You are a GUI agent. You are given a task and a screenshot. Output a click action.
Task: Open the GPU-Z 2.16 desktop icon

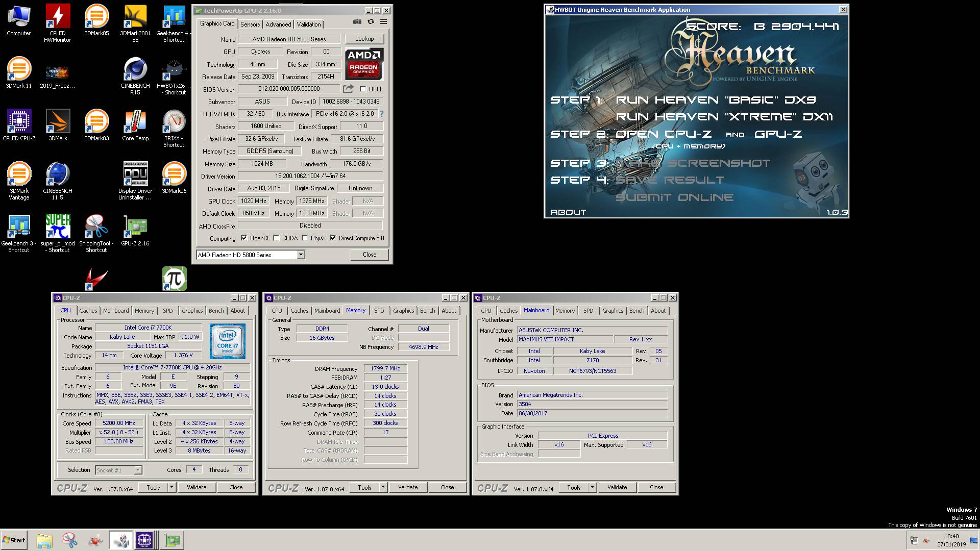135,230
